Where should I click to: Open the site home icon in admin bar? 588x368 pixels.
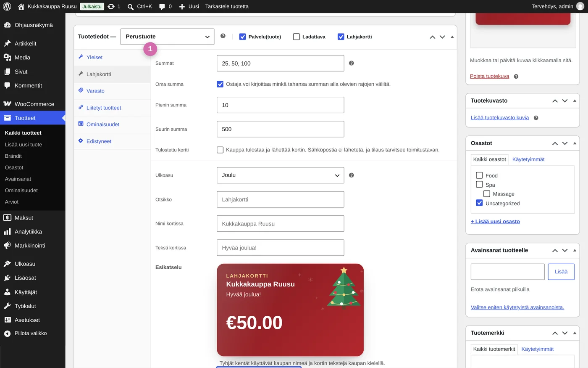(21, 6)
